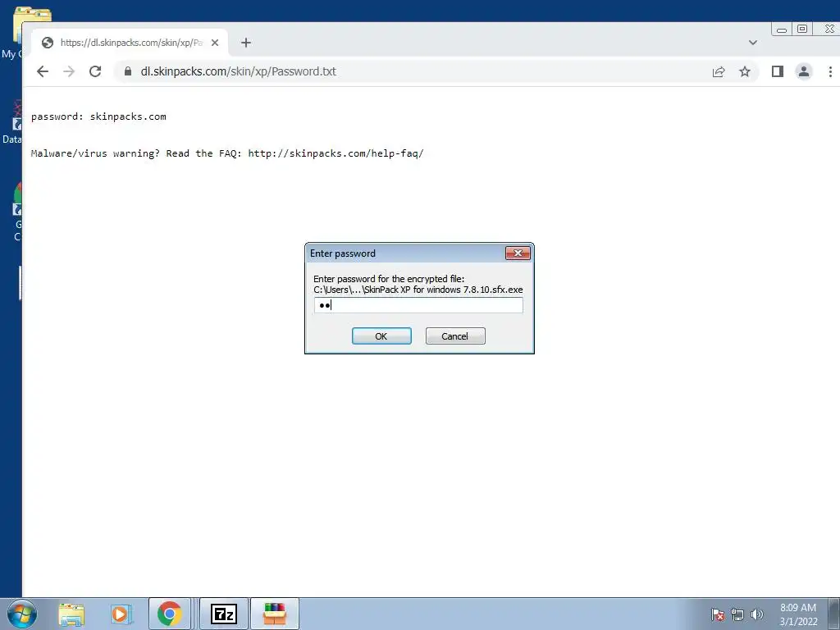Click the Action Center flag tray icon
This screenshot has height=630, width=840.
tap(717, 614)
